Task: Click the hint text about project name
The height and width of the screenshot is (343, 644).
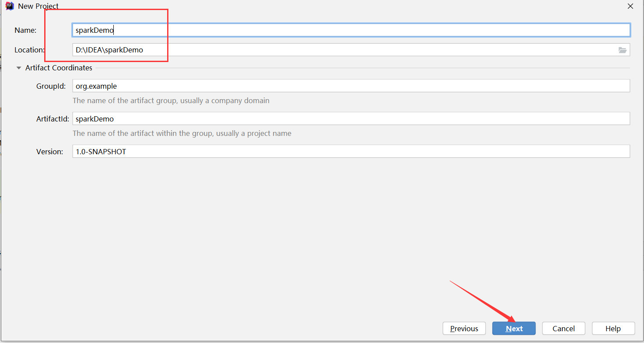Action: tap(182, 133)
